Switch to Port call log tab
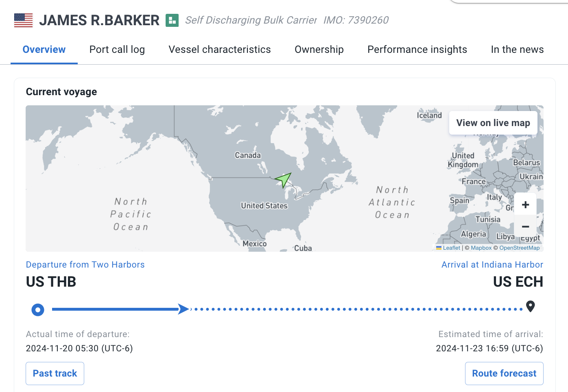 tap(117, 50)
